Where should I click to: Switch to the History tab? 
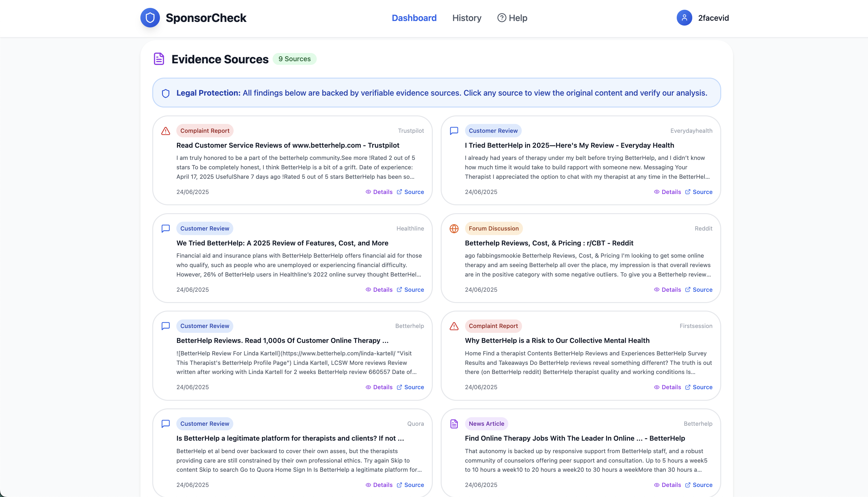467,18
